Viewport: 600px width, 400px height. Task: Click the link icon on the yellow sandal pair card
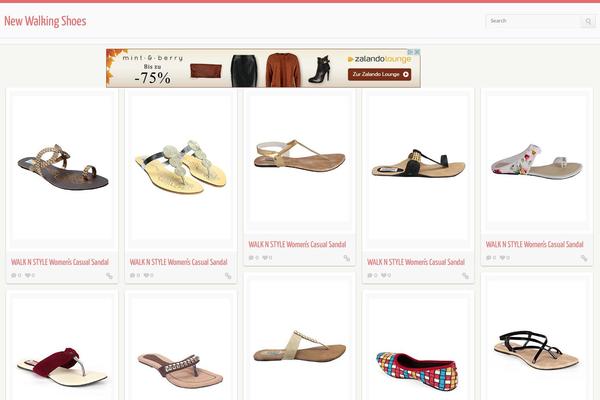(x=228, y=276)
